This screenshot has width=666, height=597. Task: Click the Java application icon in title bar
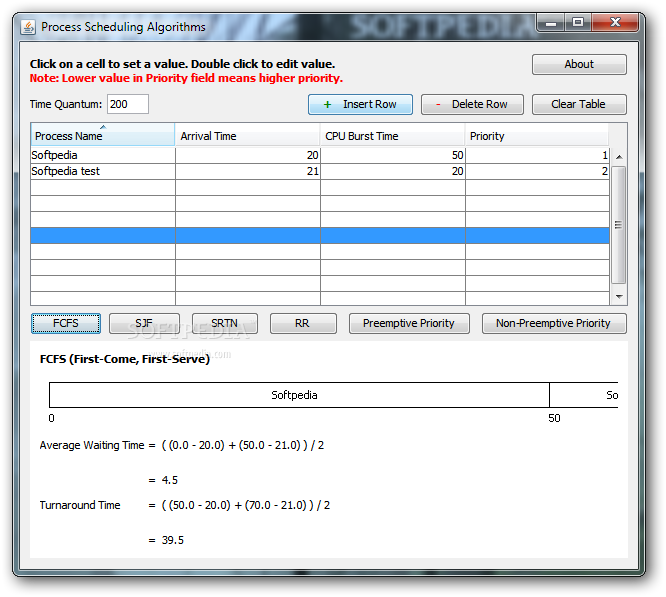pos(28,27)
